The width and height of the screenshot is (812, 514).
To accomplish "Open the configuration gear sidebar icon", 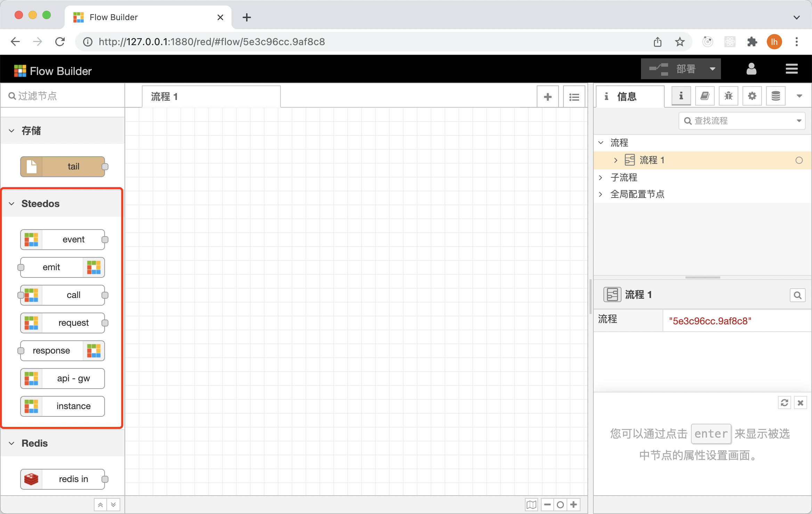I will pyautogui.click(x=752, y=96).
